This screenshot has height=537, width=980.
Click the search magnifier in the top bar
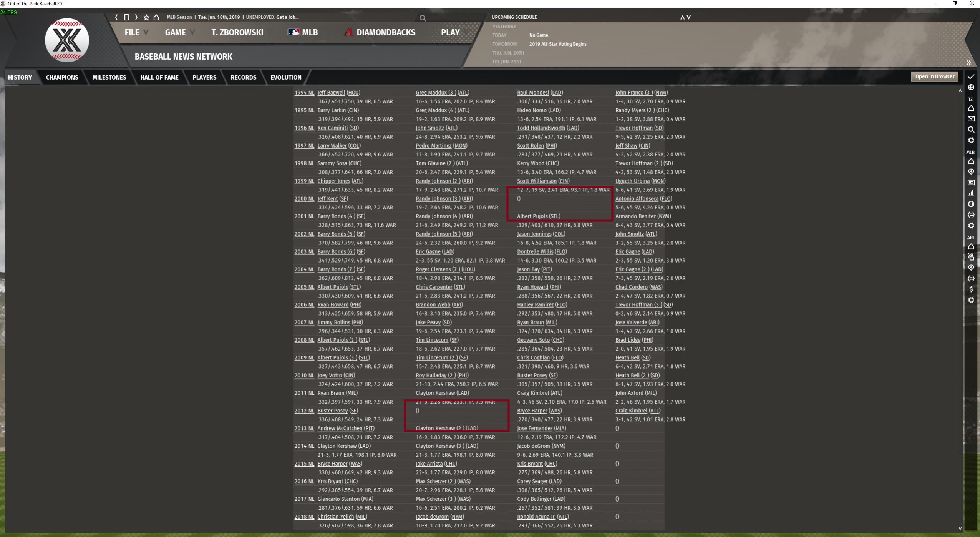pyautogui.click(x=423, y=18)
